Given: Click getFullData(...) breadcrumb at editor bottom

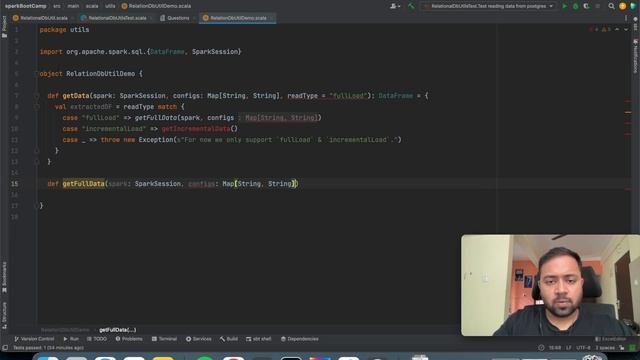Looking at the screenshot, I should click(118, 330).
